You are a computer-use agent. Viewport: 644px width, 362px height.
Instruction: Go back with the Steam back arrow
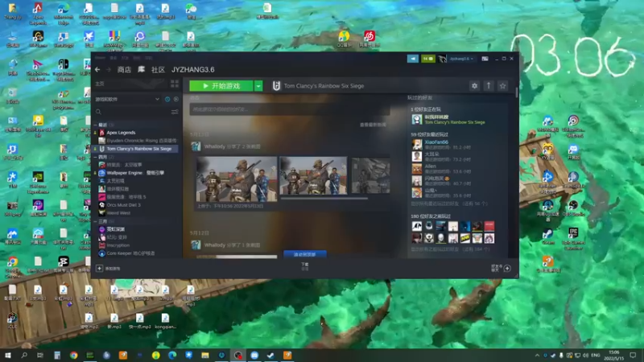coord(97,70)
